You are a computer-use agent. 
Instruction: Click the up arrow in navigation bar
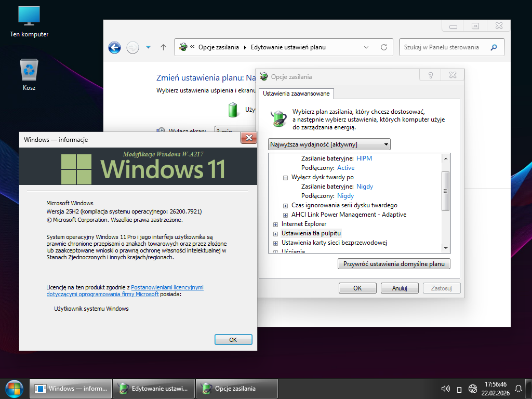pyautogui.click(x=163, y=47)
